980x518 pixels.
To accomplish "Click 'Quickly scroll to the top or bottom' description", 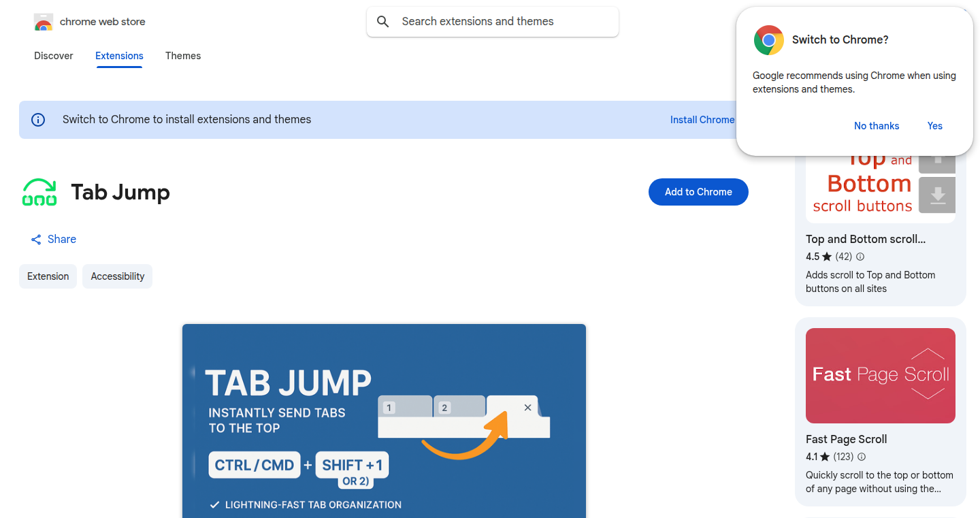I will pyautogui.click(x=879, y=482).
